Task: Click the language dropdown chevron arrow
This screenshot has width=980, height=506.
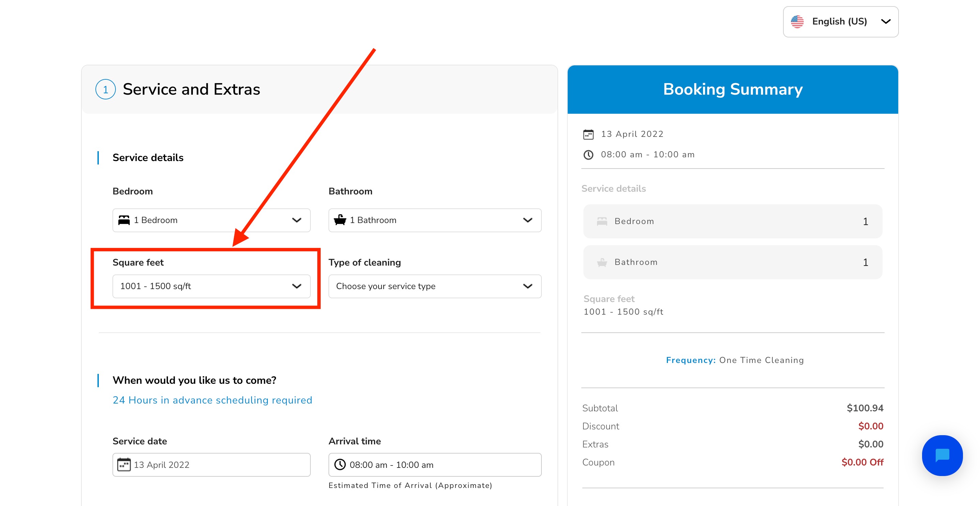Action: (886, 22)
